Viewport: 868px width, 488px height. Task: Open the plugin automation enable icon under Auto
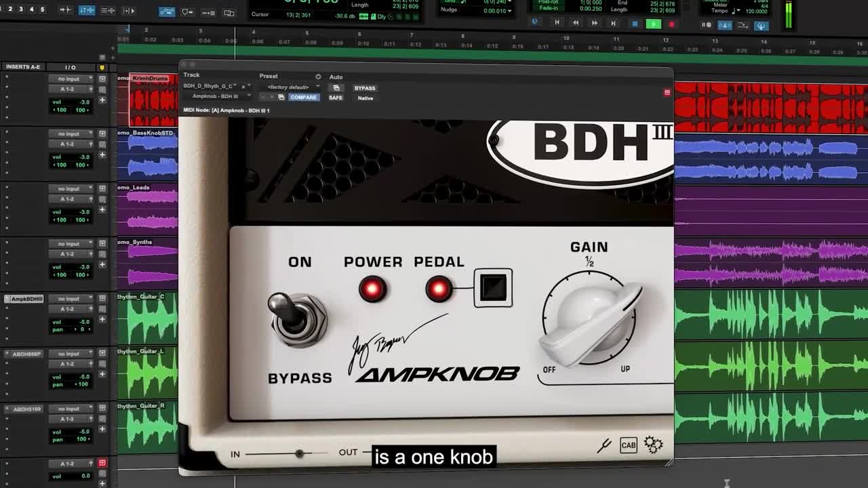(x=336, y=88)
